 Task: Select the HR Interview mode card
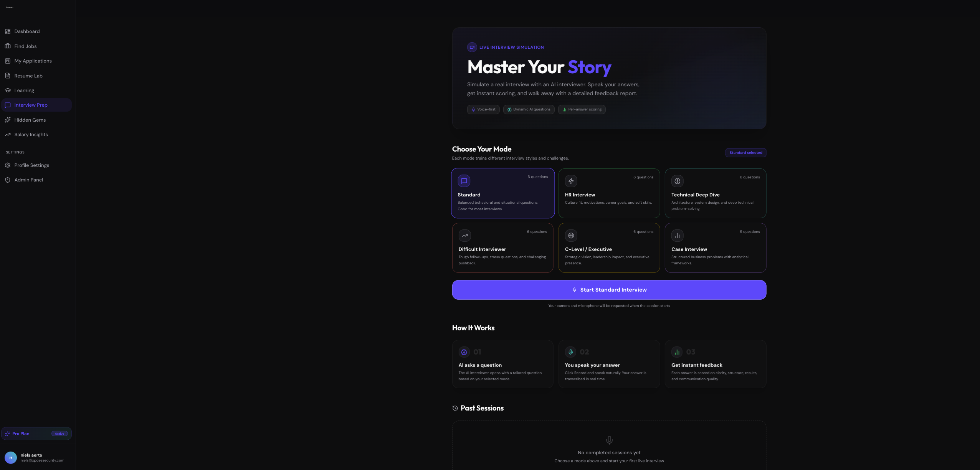609,193
